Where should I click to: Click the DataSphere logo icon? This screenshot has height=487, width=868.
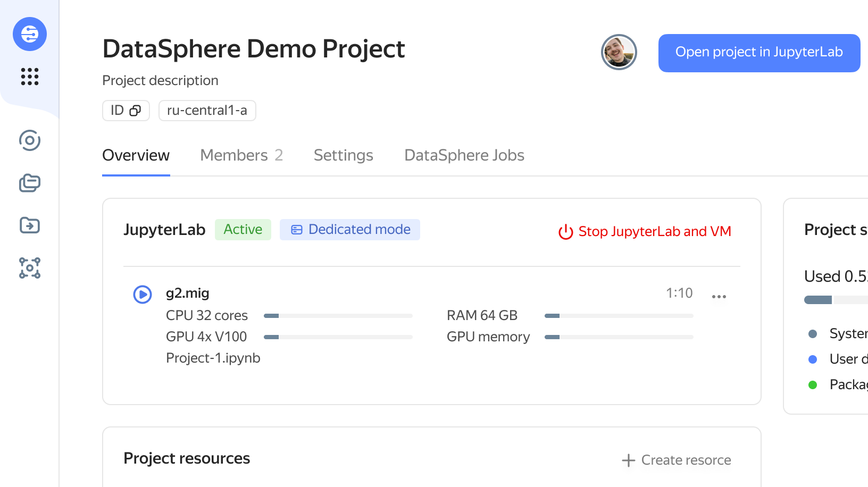(x=30, y=34)
